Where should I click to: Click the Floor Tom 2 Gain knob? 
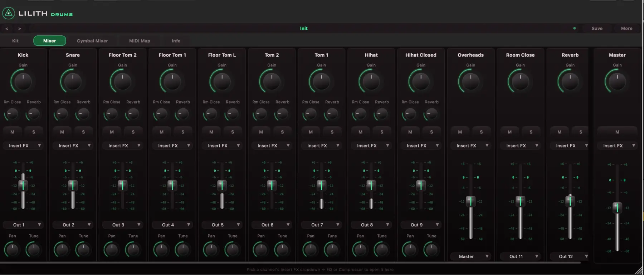click(x=122, y=81)
